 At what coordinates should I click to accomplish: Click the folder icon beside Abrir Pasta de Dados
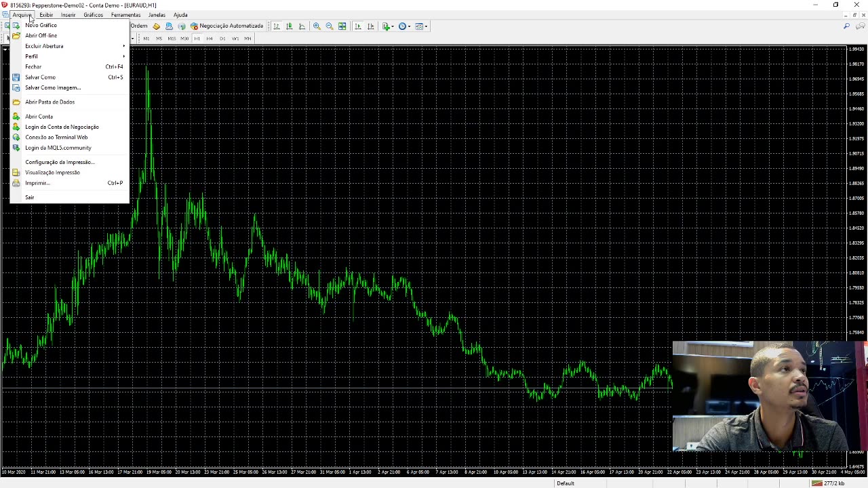click(x=16, y=102)
